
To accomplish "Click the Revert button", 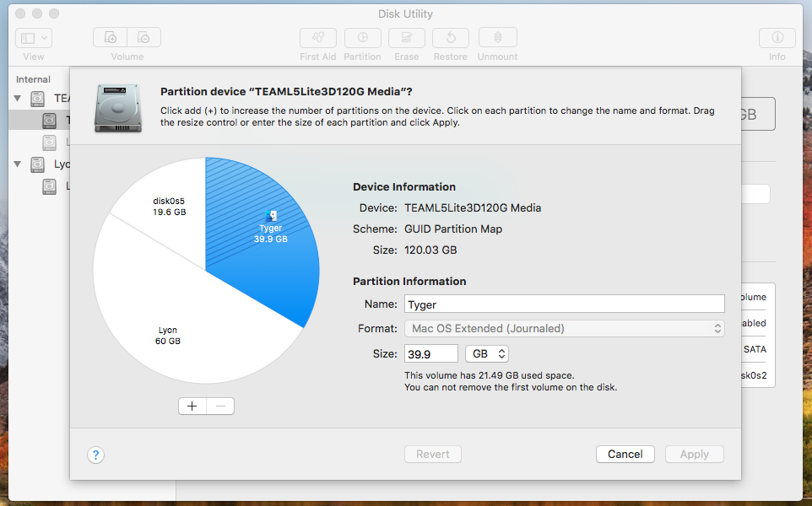I will pos(433,455).
